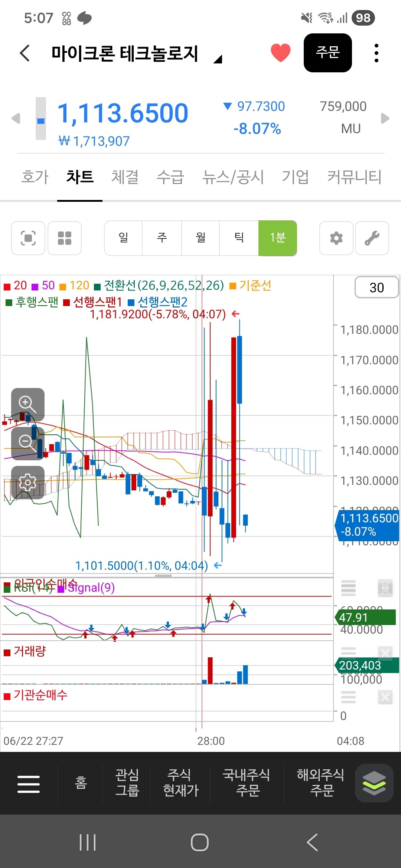Go back with the header arrow

click(x=25, y=53)
